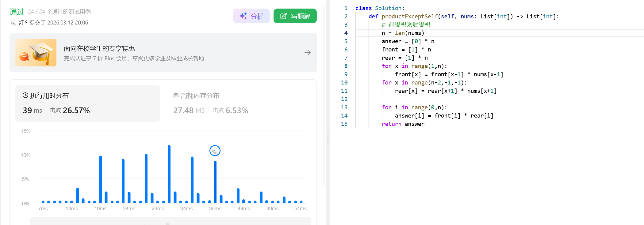644x225 pixels.
Task: Click the user avatar marker above the 39ms bar
Action: (215, 151)
